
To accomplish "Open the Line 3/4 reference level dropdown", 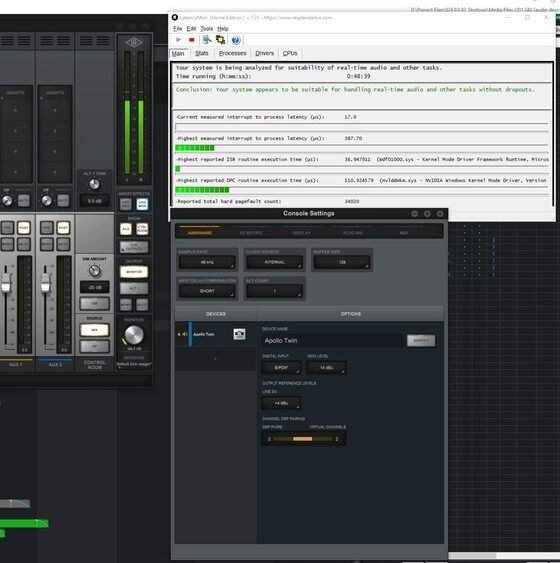I will pyautogui.click(x=281, y=403).
